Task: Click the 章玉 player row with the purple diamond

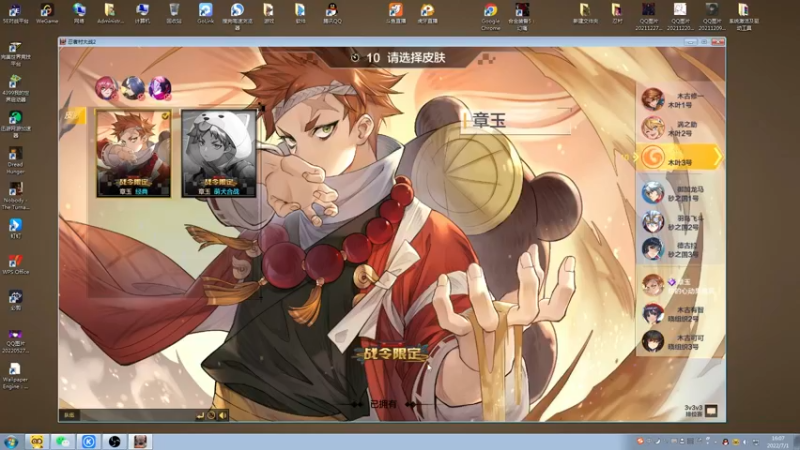Action: (x=680, y=286)
